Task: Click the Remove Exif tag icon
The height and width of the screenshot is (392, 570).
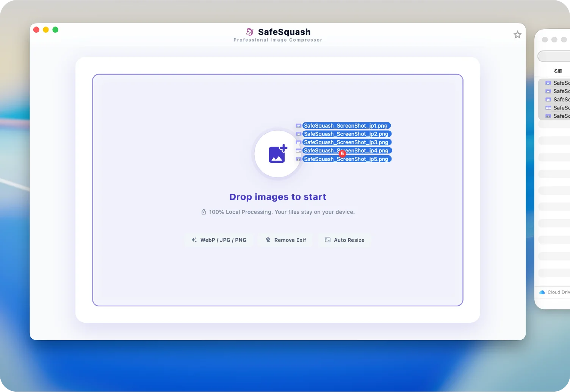Action: pos(268,240)
